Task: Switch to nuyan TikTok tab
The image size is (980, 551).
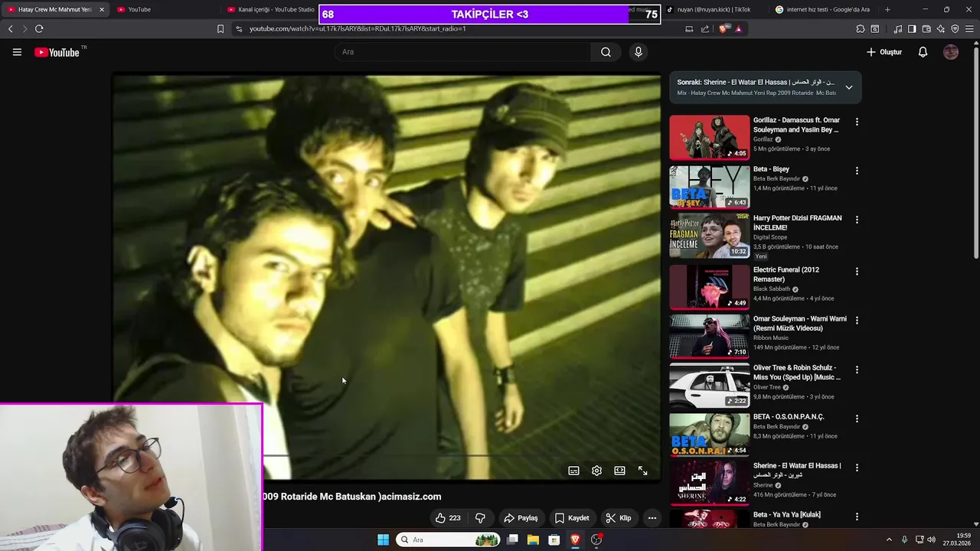Action: (x=714, y=9)
